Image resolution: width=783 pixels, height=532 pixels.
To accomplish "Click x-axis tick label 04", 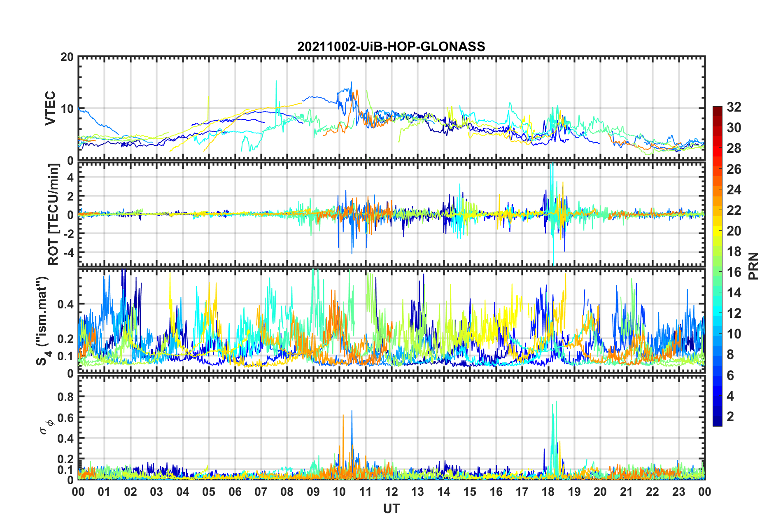I will tap(183, 492).
